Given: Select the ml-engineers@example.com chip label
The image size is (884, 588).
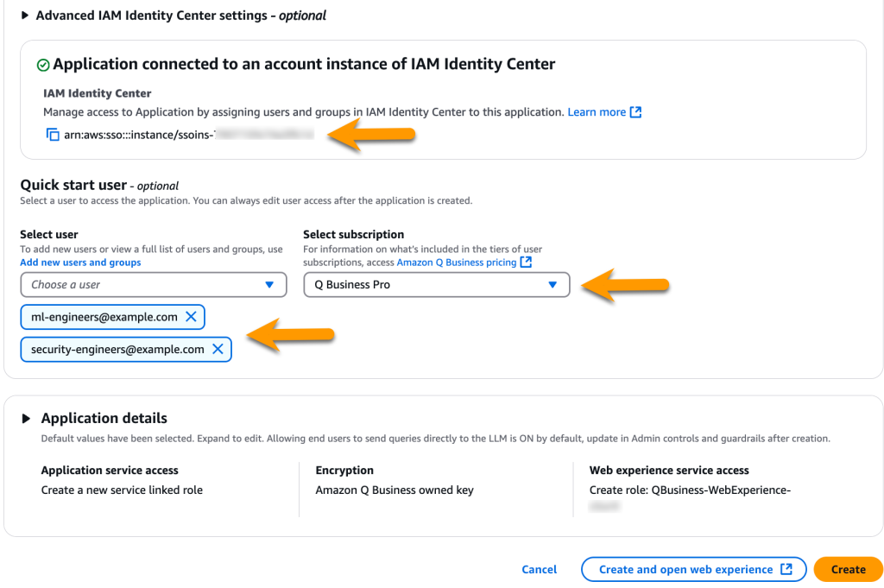Looking at the screenshot, I should pos(104,317).
